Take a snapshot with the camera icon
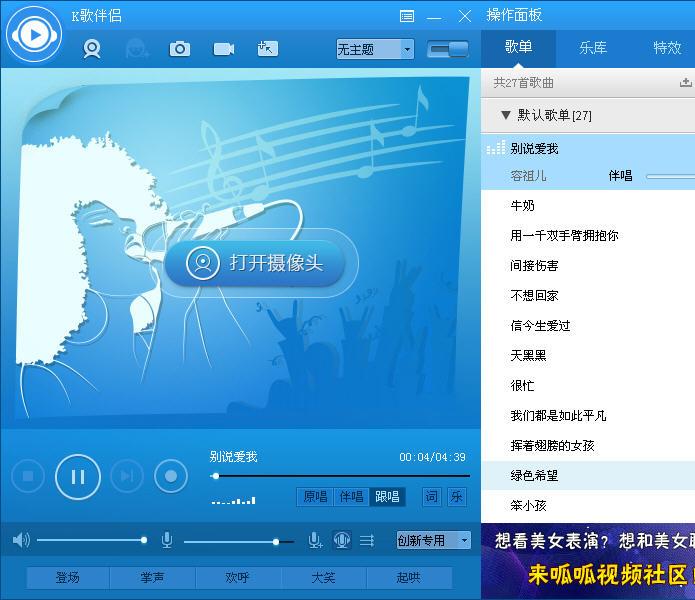Viewport: 695px width, 600px height. [x=180, y=49]
